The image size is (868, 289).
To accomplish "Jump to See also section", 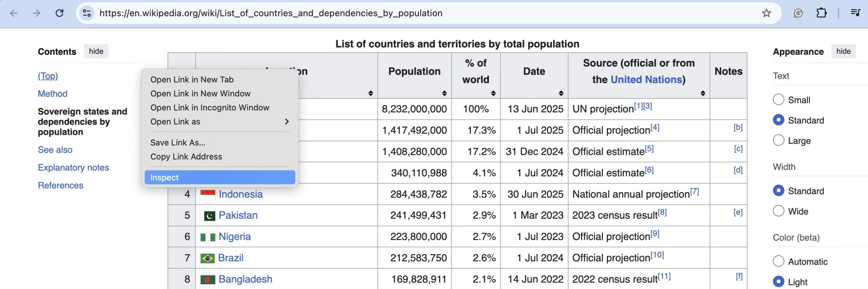I will click(55, 150).
